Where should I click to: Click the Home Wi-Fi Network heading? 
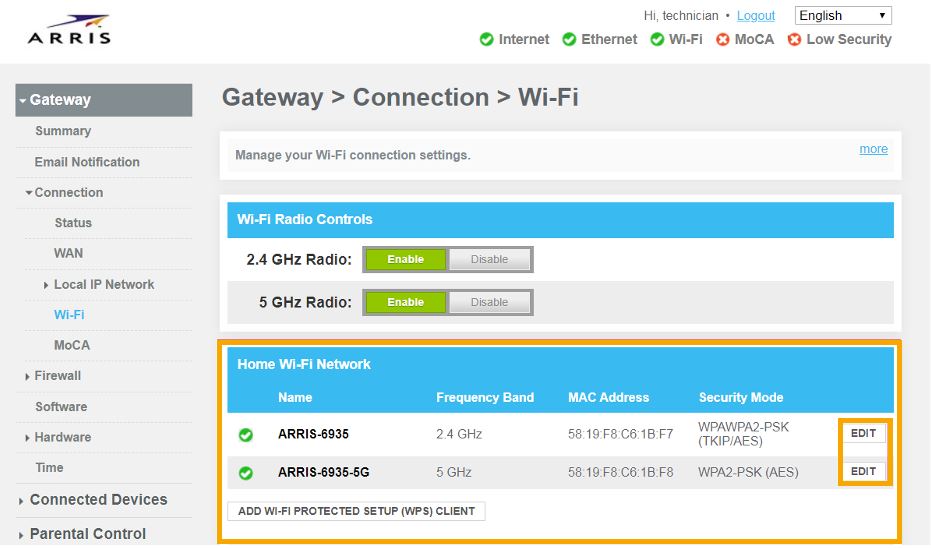303,364
